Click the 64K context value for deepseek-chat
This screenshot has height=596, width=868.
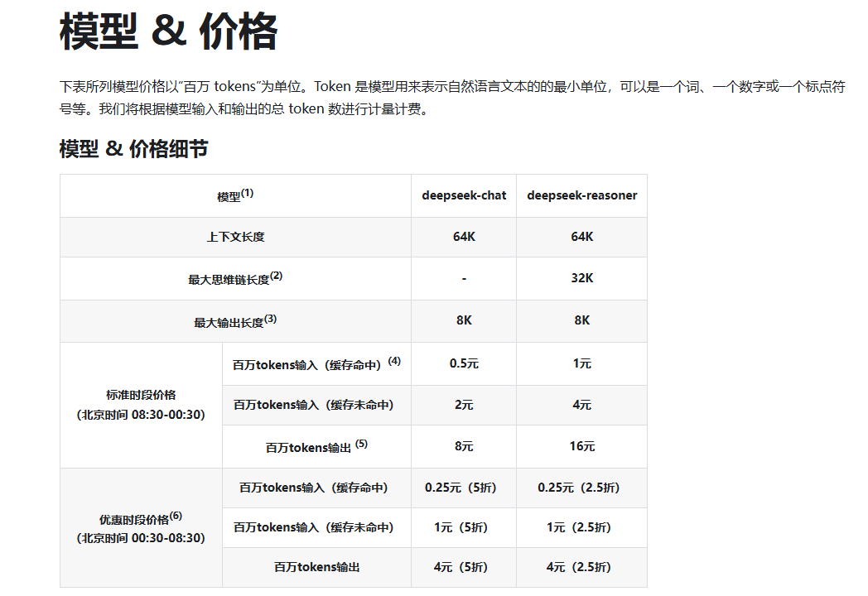point(464,237)
